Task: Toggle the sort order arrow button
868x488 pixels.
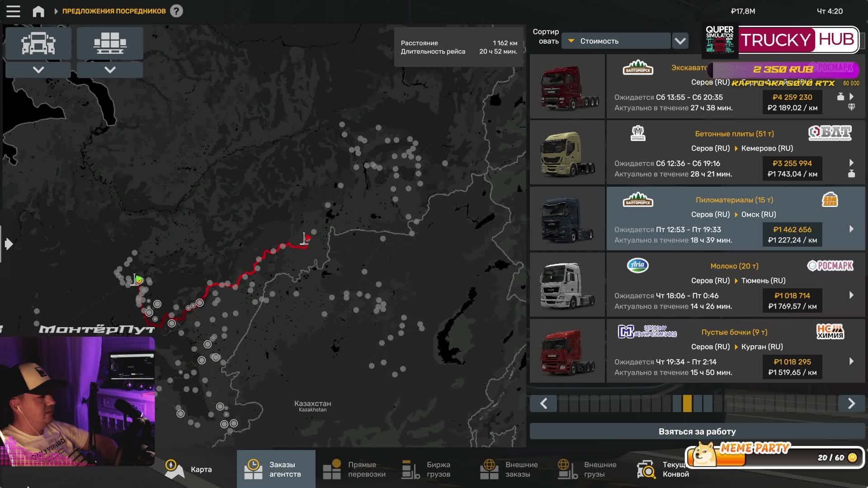Action: (x=680, y=41)
